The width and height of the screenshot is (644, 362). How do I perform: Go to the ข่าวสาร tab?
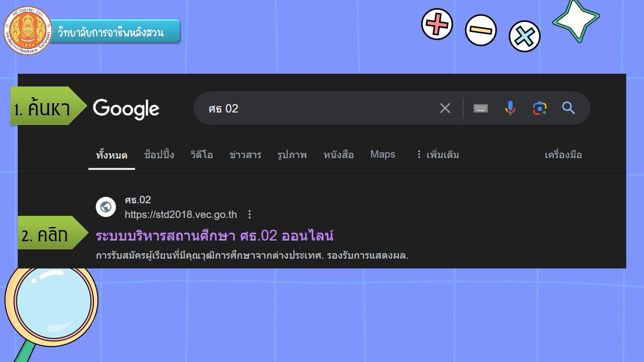(245, 155)
